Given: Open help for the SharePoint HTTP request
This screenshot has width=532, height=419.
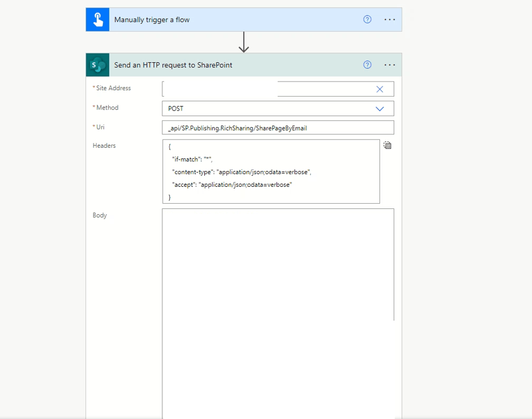Looking at the screenshot, I should [x=367, y=65].
